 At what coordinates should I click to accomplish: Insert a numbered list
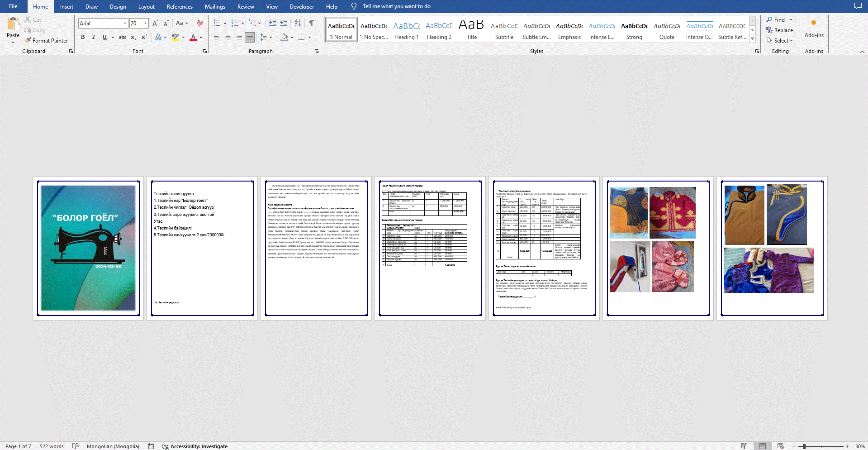(x=235, y=23)
